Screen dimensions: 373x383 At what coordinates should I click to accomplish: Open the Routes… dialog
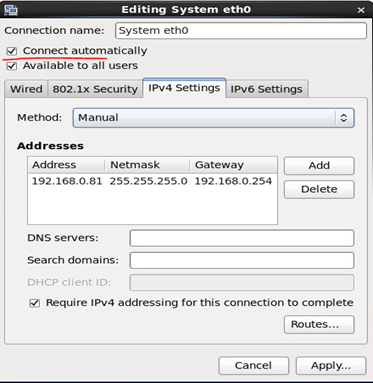point(319,324)
